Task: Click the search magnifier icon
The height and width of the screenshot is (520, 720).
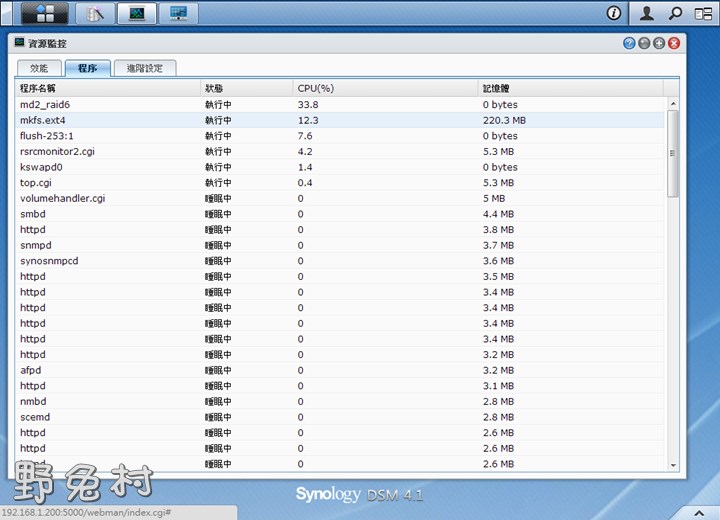Action: point(675,13)
